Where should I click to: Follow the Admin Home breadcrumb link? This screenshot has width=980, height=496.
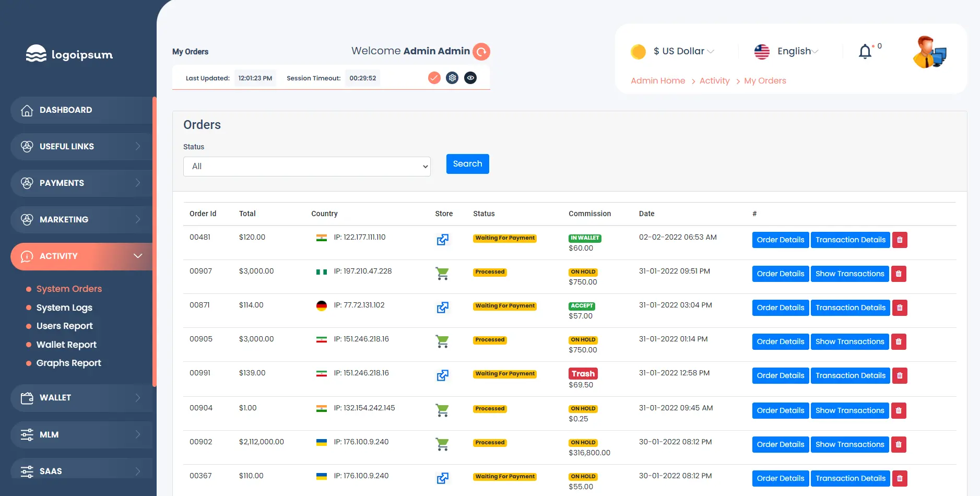[657, 80]
